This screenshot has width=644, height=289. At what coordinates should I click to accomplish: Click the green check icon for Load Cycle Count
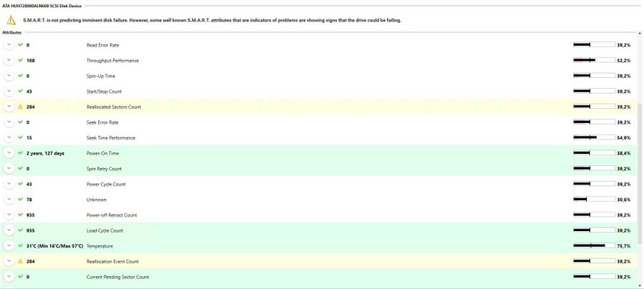pos(21,230)
